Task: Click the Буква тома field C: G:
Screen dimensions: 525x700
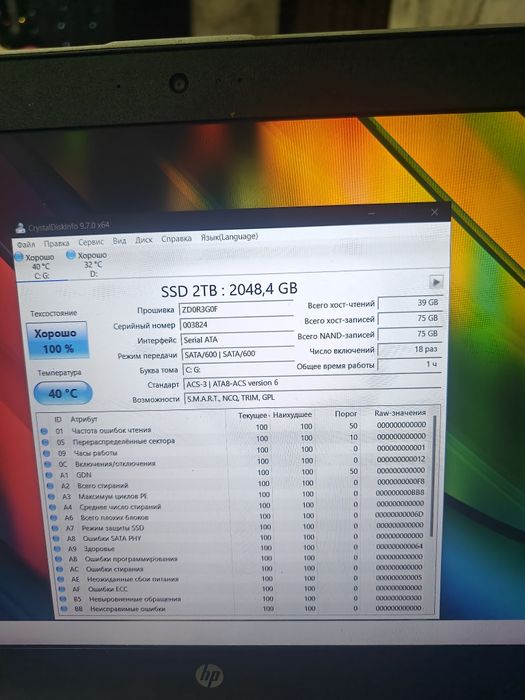Action: [238, 369]
